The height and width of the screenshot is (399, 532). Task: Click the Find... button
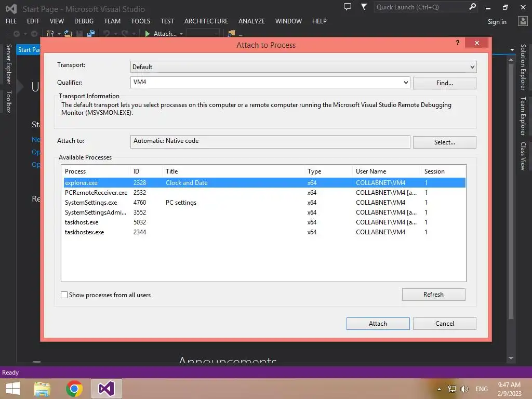click(445, 83)
